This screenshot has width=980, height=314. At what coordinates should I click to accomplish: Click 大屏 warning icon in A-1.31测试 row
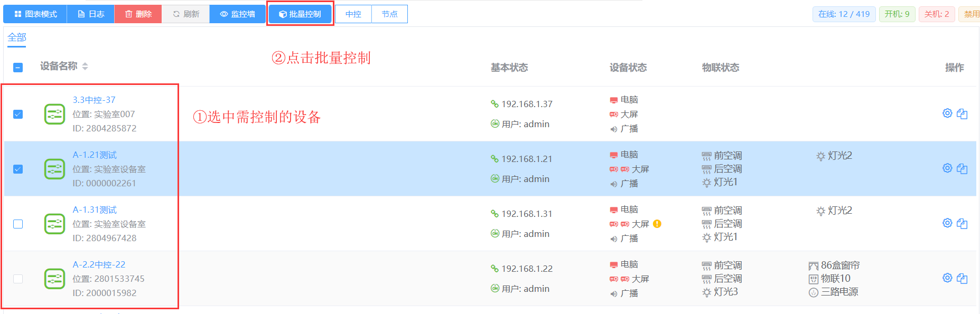click(x=657, y=224)
